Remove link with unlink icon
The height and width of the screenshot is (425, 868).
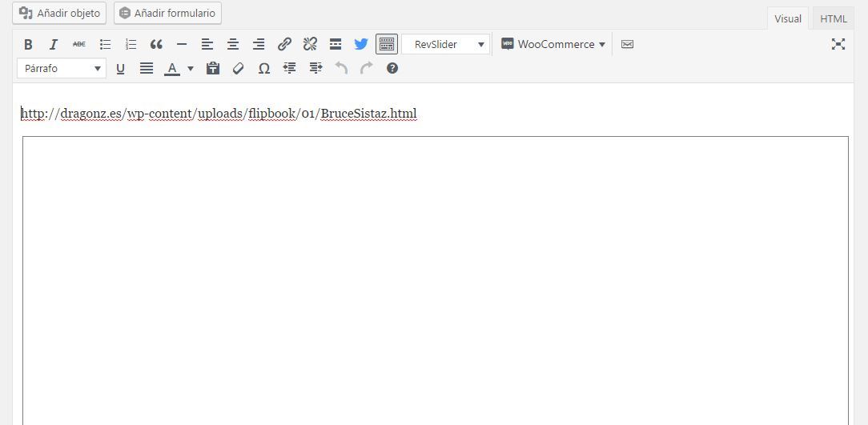310,44
